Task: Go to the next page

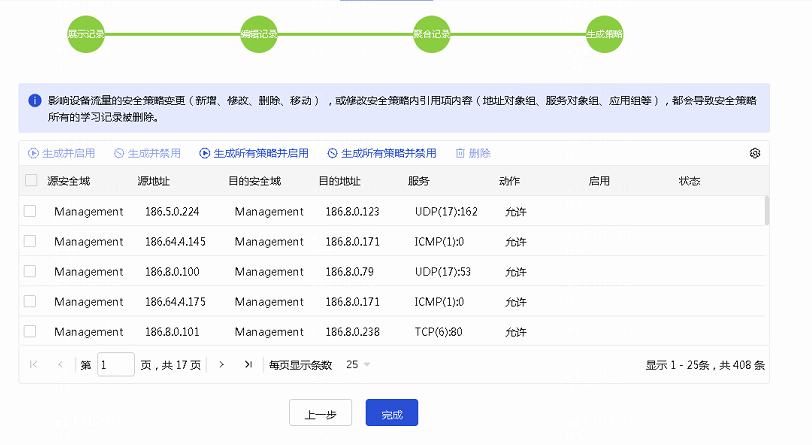Action: pos(221,365)
